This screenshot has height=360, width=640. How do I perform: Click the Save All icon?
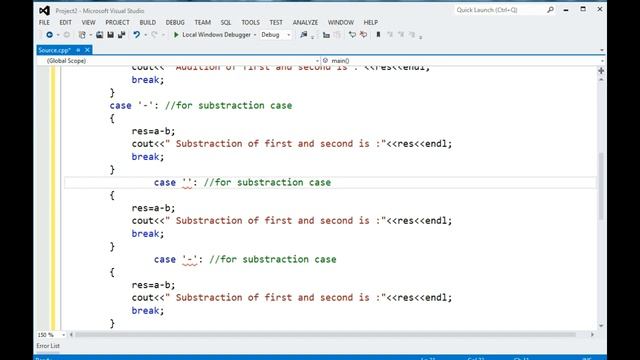121,35
